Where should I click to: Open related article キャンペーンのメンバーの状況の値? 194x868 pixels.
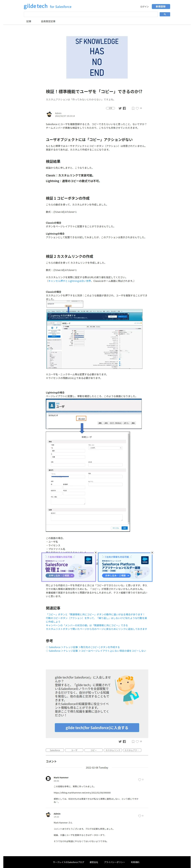click(87, 625)
